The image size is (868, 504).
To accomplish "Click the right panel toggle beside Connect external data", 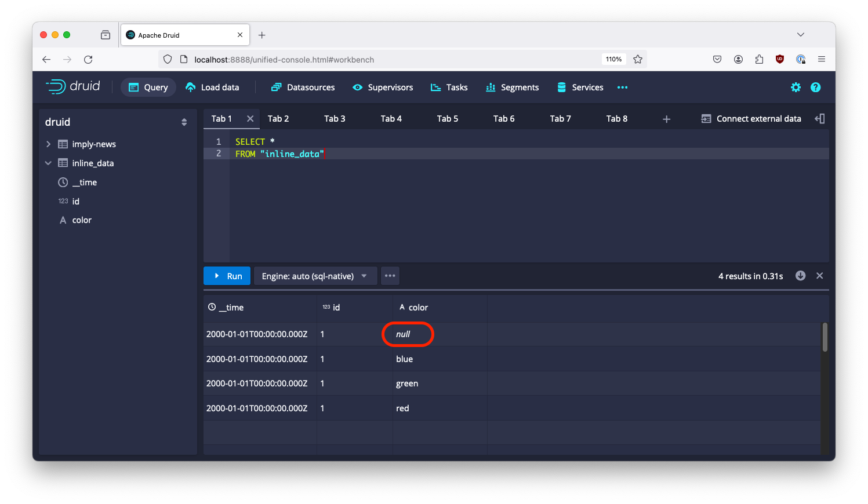I will tap(819, 118).
